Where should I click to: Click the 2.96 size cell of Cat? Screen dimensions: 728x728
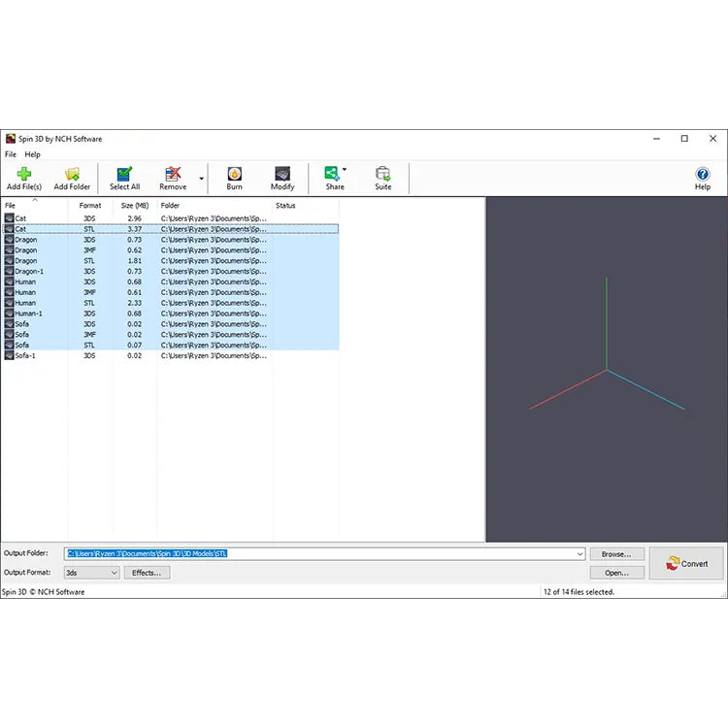pos(135,218)
